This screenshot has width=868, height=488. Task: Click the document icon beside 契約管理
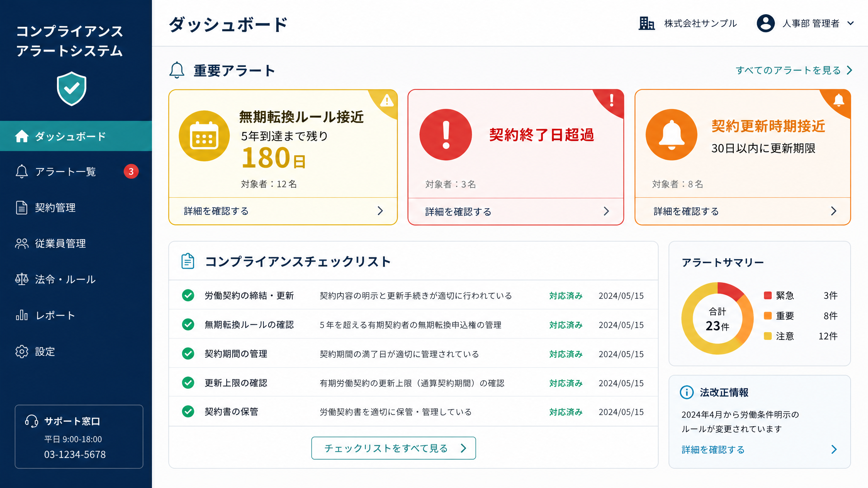point(22,207)
